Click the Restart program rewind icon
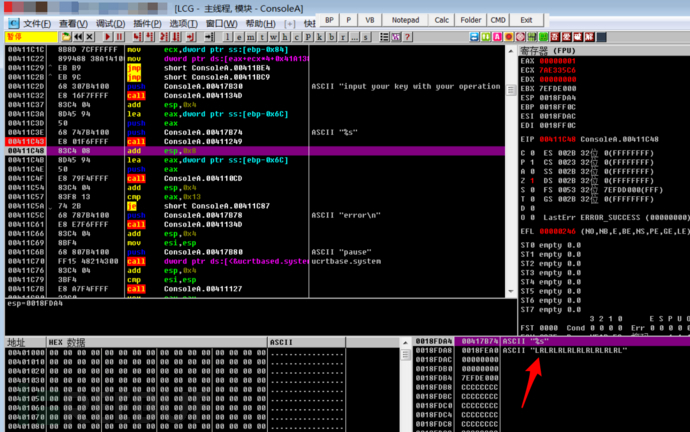 78,36
